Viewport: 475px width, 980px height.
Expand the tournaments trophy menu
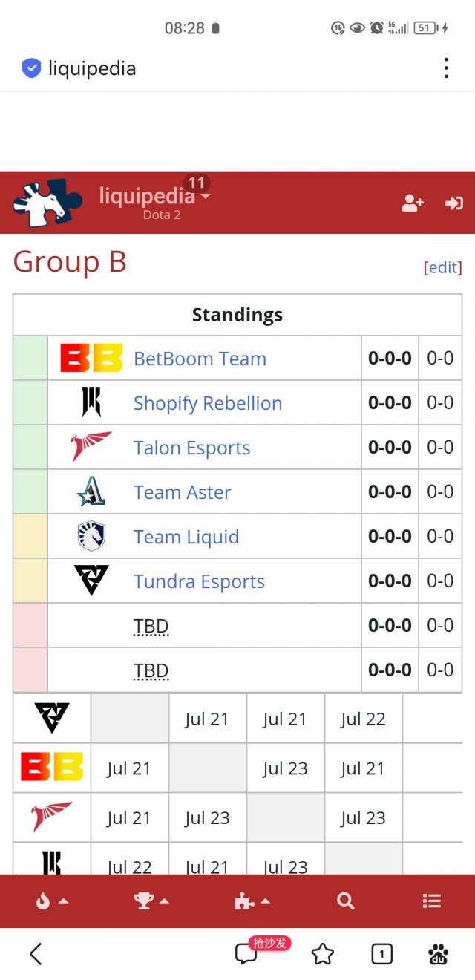coord(151,901)
